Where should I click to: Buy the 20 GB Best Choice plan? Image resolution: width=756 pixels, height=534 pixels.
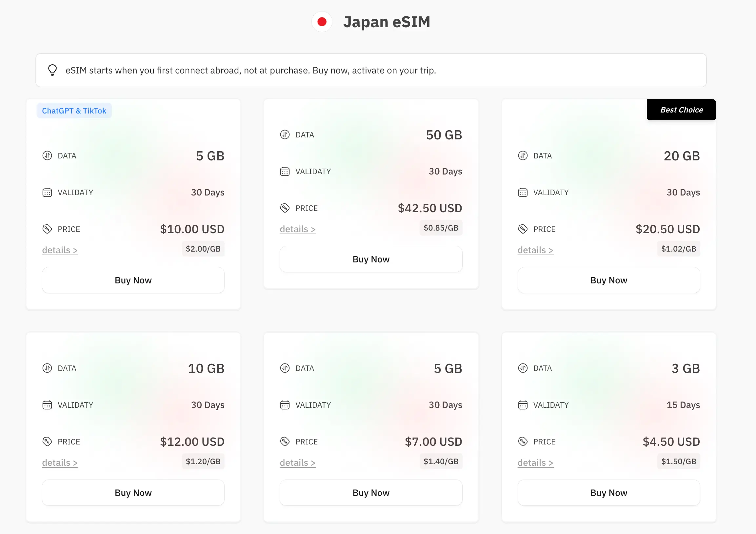[608, 280]
